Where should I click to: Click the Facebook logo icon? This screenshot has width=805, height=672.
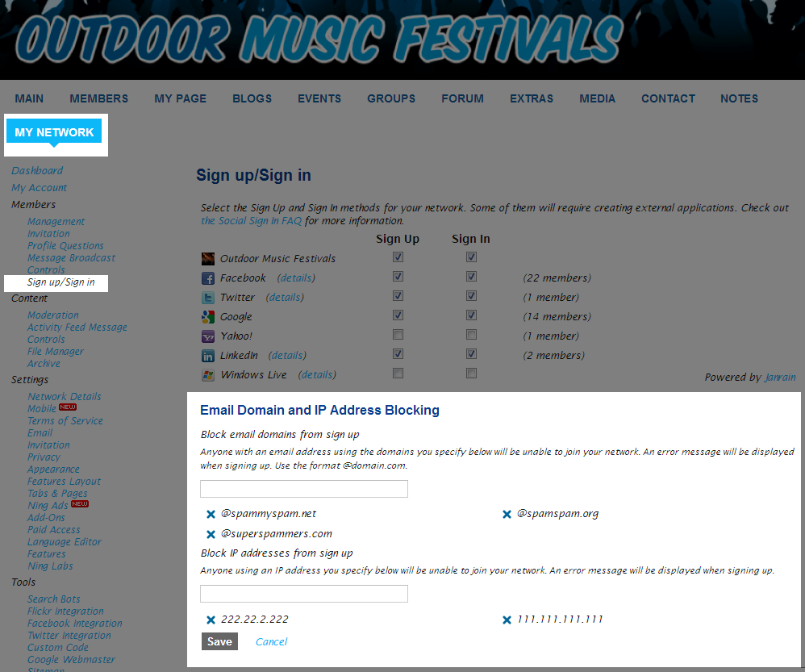[x=208, y=279]
